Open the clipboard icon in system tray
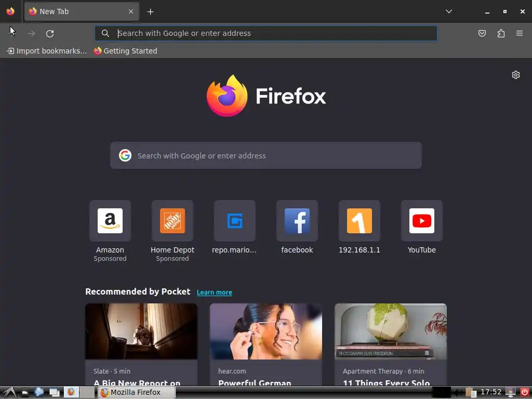Screen dimensions: 532x399 click(471, 392)
